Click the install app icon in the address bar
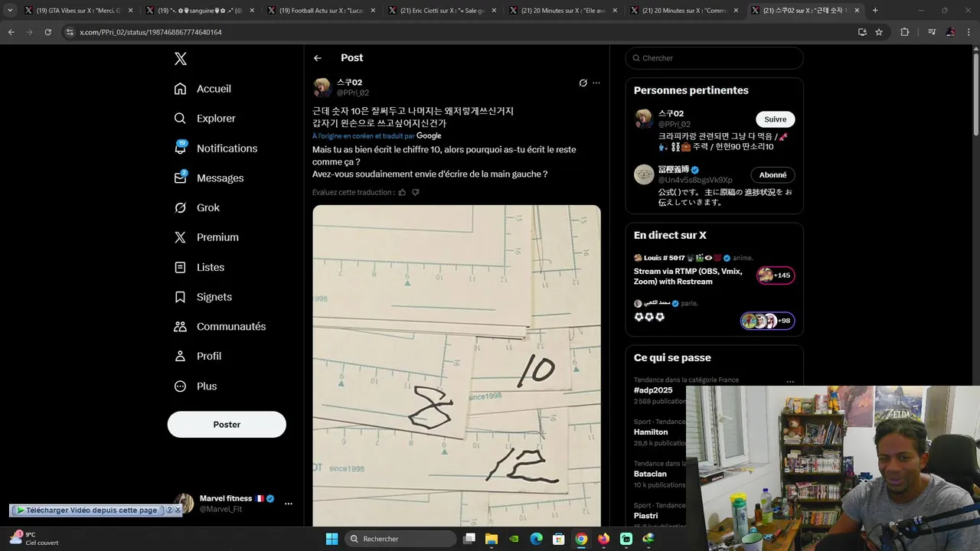980x551 pixels. point(862,32)
